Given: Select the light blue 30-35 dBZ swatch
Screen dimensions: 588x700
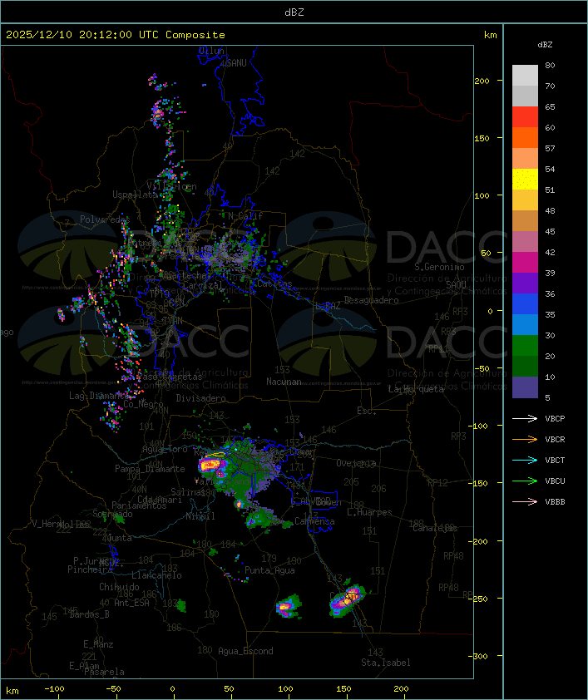Looking at the screenshot, I should 525,324.
